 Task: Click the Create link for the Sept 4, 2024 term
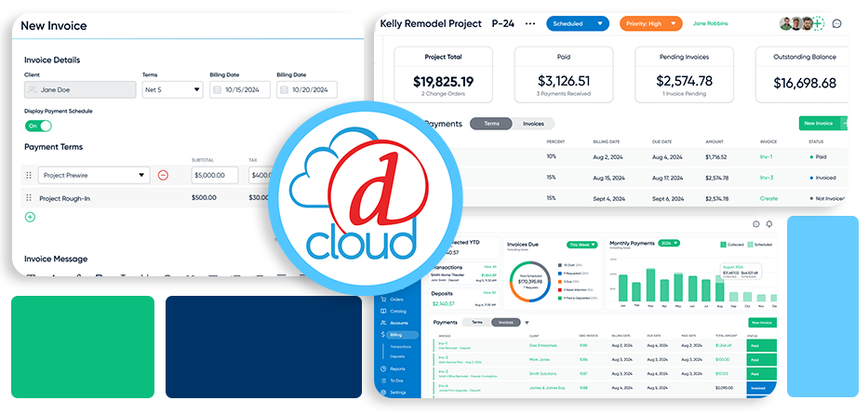click(x=768, y=198)
